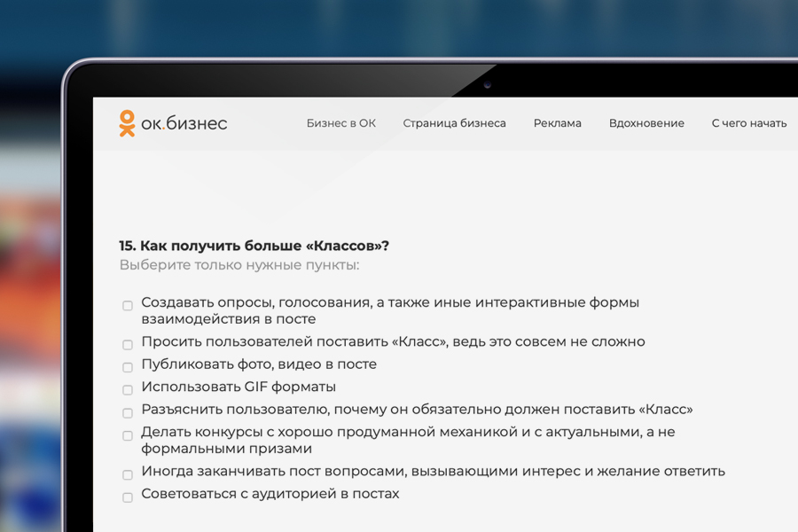Click the ок.бизнес brand text
Image resolution: width=798 pixels, height=532 pixels.
[184, 124]
